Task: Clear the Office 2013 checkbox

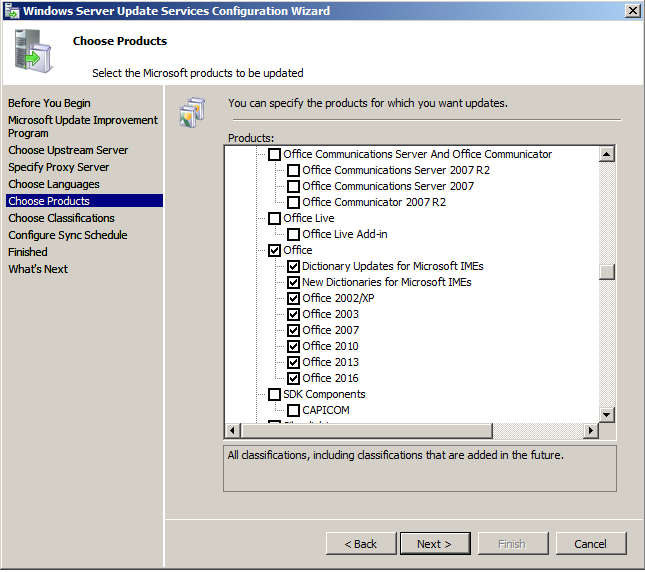Action: pos(293,363)
